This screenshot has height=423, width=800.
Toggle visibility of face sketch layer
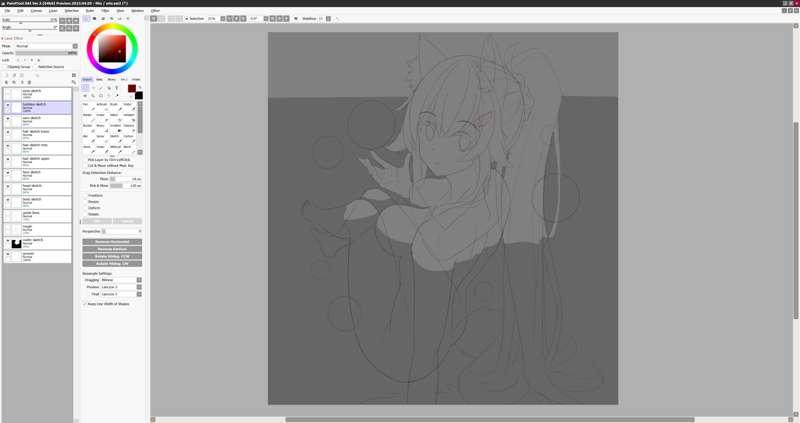(x=8, y=172)
